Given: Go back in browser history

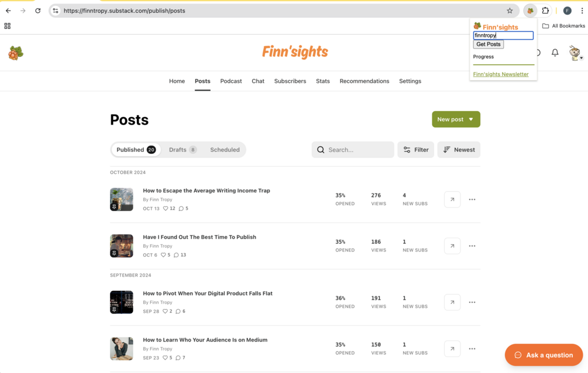Looking at the screenshot, I should (x=8, y=11).
